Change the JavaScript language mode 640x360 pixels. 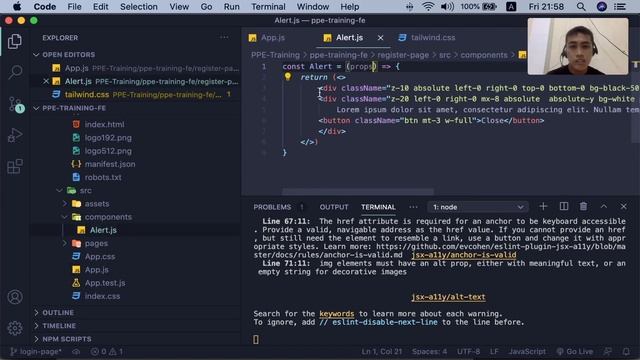tap(527, 351)
